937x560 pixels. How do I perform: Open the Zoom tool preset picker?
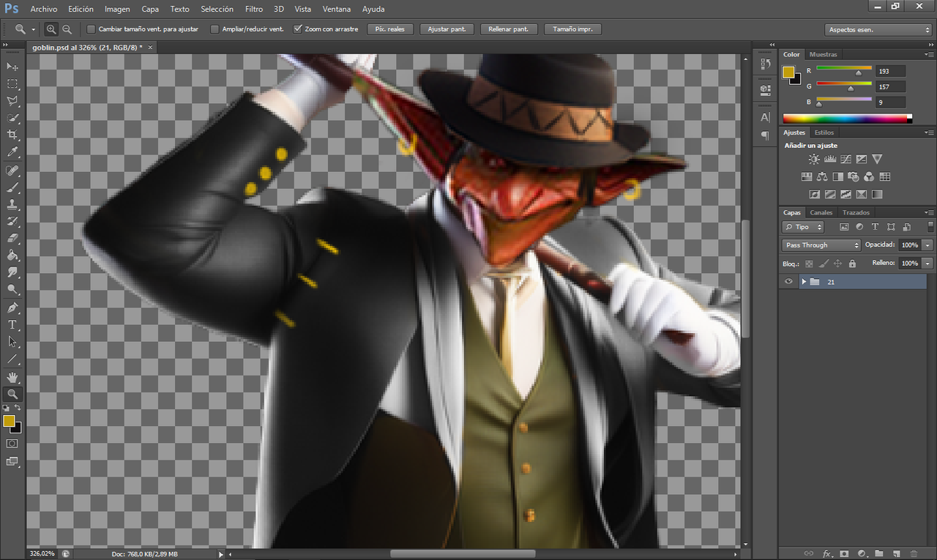click(34, 29)
